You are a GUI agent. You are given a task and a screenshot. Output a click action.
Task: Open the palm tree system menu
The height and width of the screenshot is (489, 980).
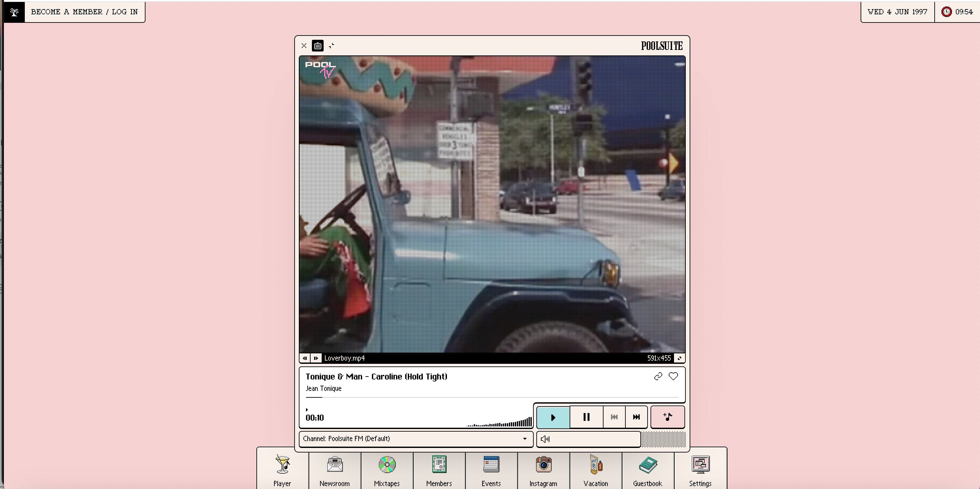pyautogui.click(x=14, y=12)
